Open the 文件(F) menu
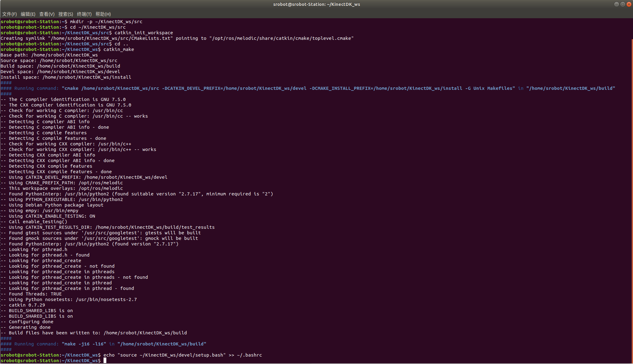This screenshot has width=633, height=364. click(9, 14)
